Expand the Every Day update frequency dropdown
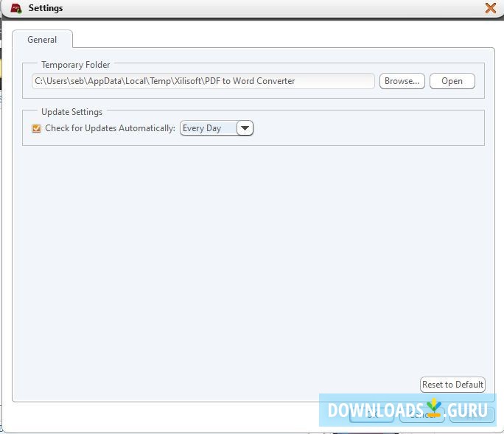504x434 pixels. click(x=245, y=128)
